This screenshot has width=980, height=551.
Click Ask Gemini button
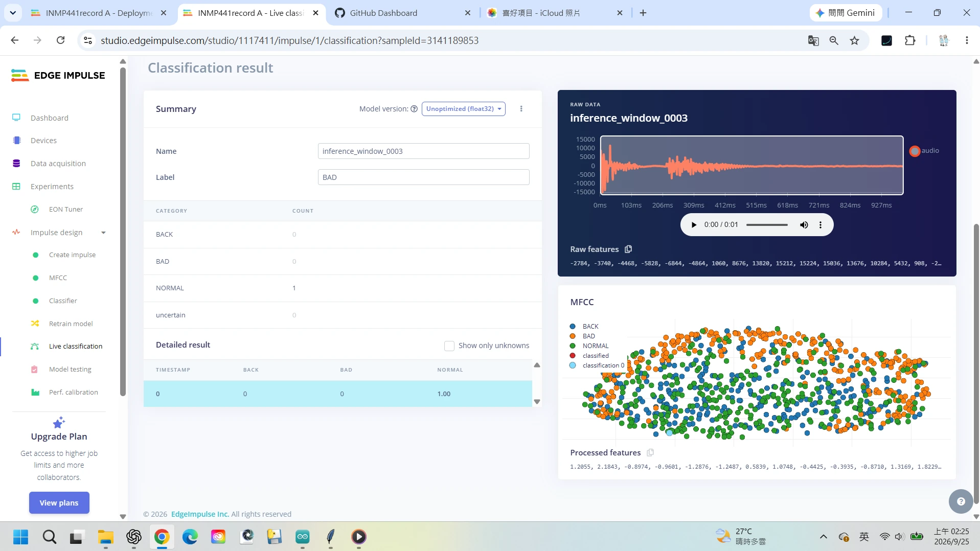pyautogui.click(x=846, y=13)
